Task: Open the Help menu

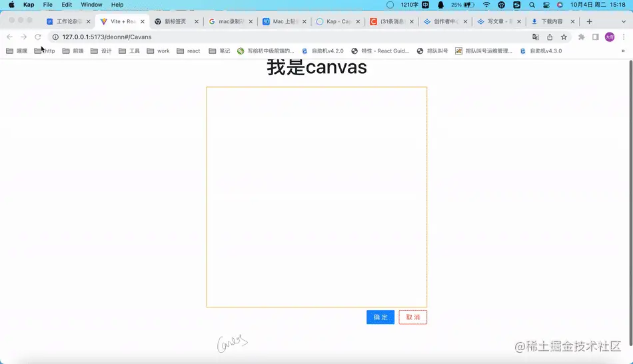Action: tap(117, 5)
